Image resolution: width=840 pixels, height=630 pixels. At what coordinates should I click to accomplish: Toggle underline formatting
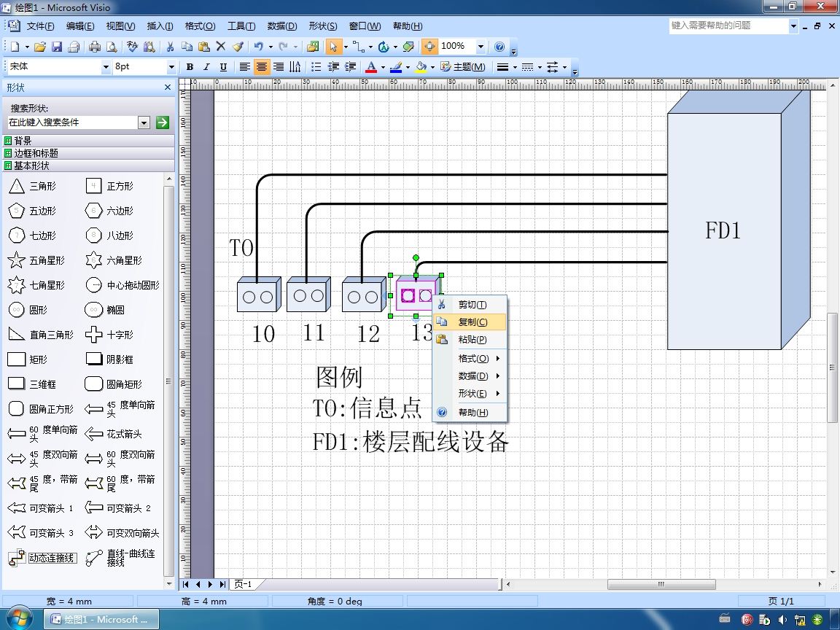pos(223,67)
